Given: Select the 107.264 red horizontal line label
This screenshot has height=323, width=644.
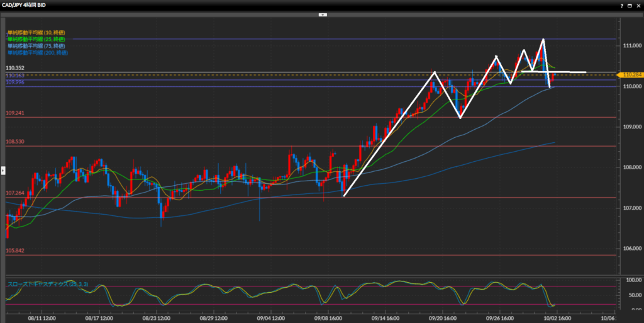Looking at the screenshot, I should (x=15, y=193).
